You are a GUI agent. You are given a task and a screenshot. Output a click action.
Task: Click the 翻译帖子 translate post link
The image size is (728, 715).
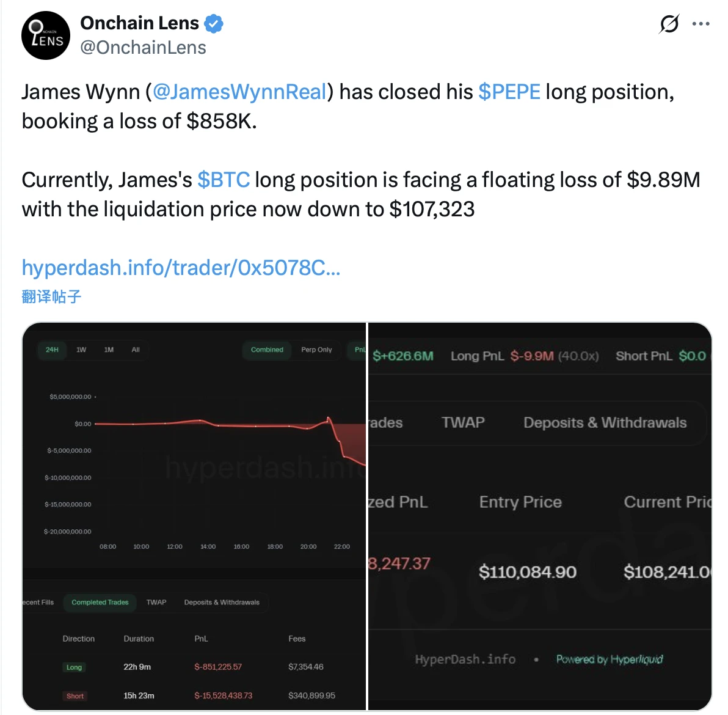[x=51, y=296]
